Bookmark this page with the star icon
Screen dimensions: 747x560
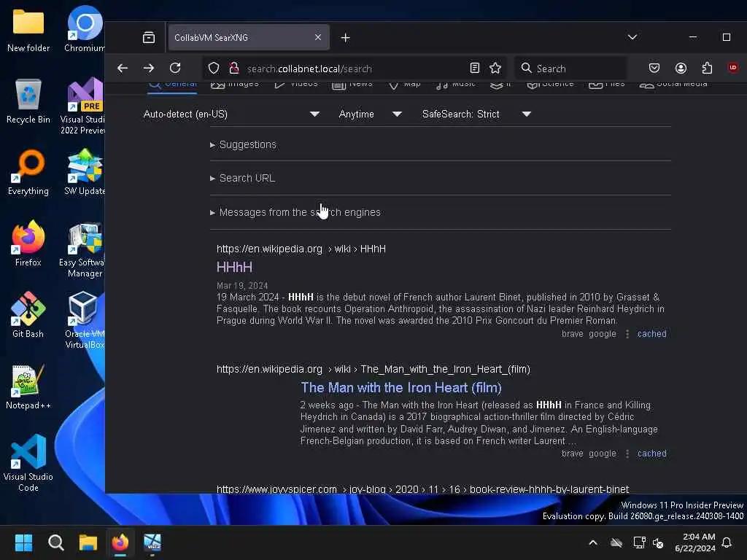pos(495,68)
